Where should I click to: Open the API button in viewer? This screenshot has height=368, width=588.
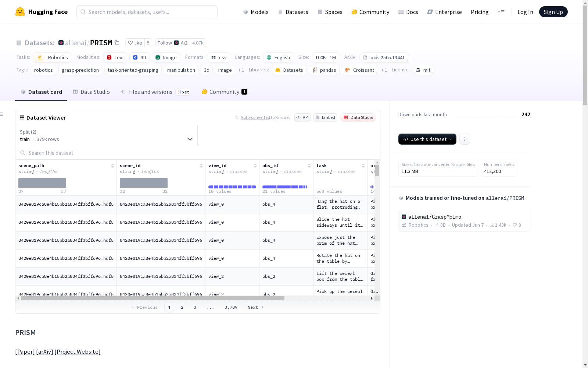pos(302,117)
